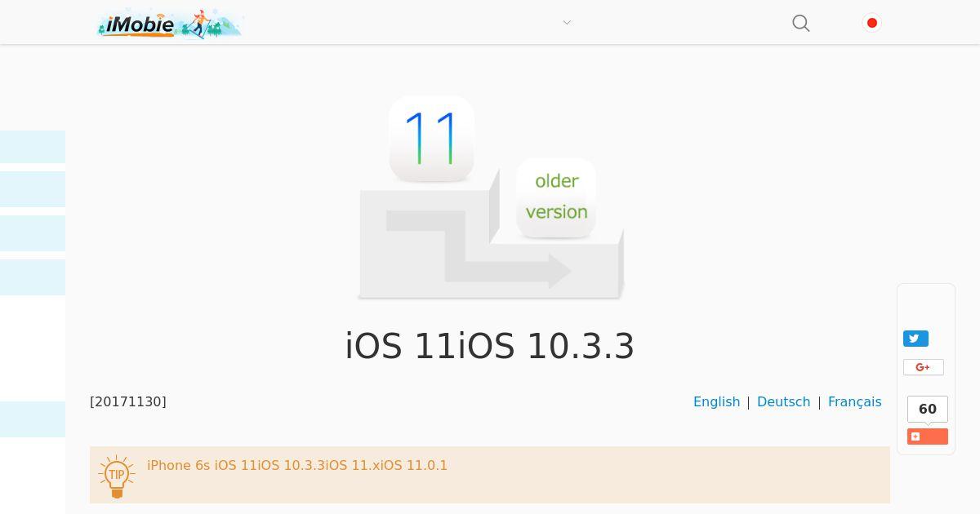The width and height of the screenshot is (980, 514).
Task: Select the Japanese flag language icon
Action: coord(872,23)
